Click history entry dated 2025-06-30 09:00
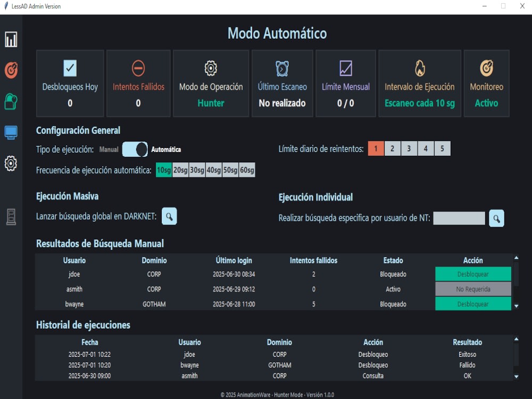This screenshot has height=399, width=532. click(89, 376)
